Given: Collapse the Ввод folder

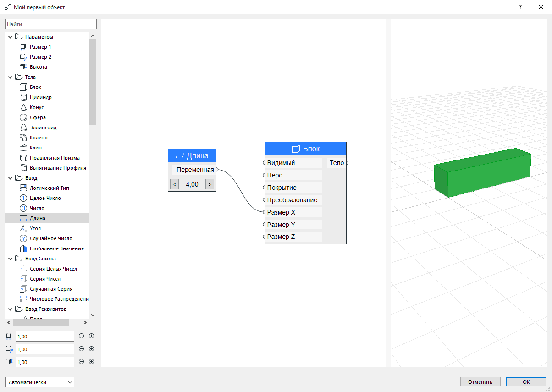Looking at the screenshot, I should click(10, 178).
